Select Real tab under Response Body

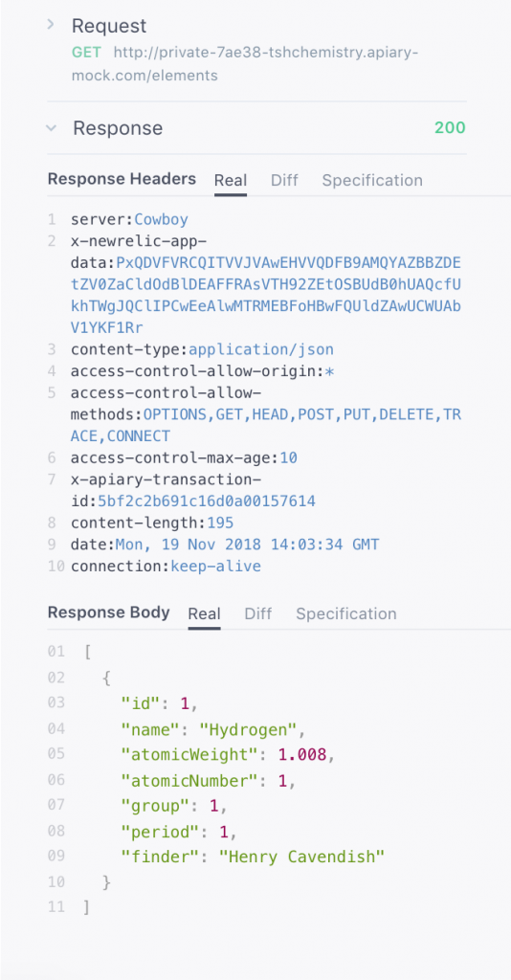(x=204, y=613)
